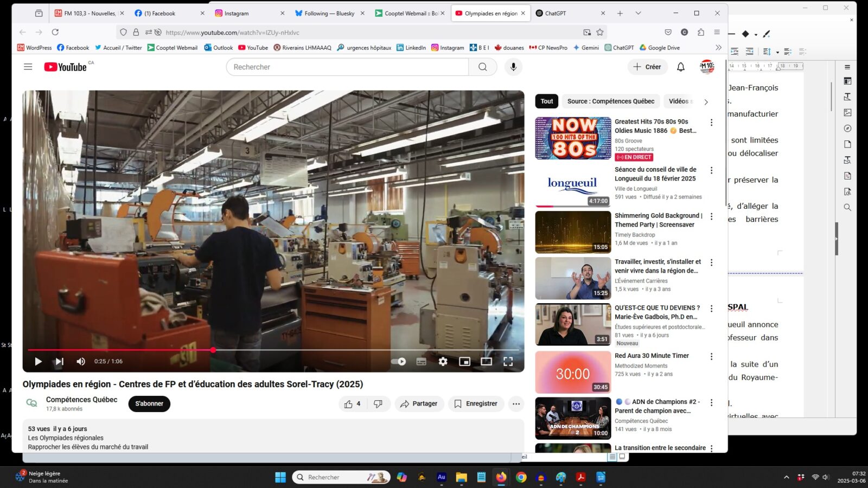Enter fullscreen mode in the video player

(x=508, y=362)
